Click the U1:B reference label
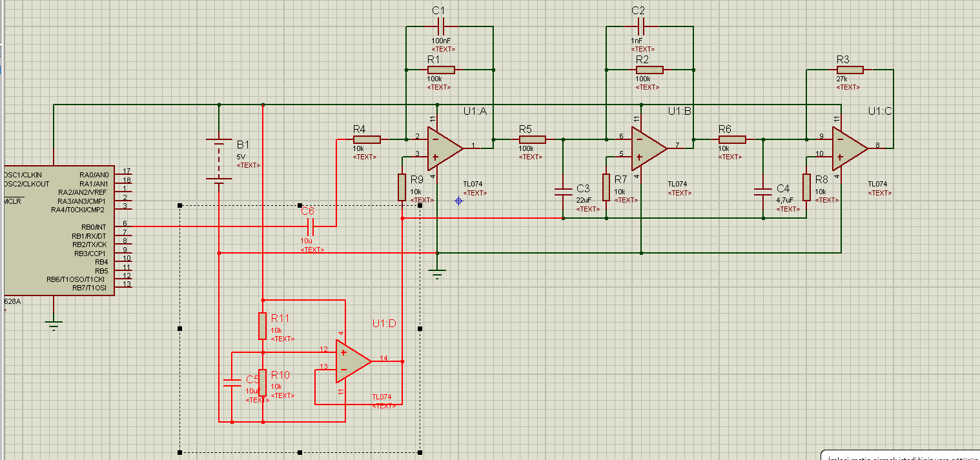980x460 pixels. coord(680,111)
